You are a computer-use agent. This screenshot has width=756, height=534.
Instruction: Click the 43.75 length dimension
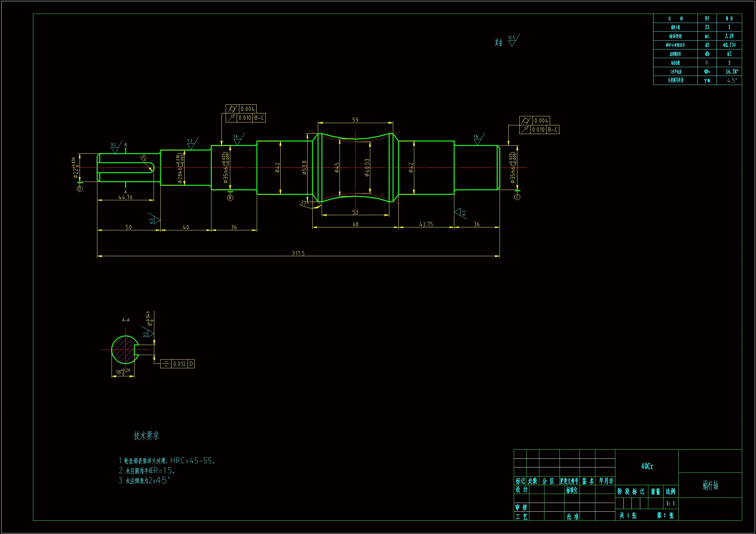click(426, 224)
